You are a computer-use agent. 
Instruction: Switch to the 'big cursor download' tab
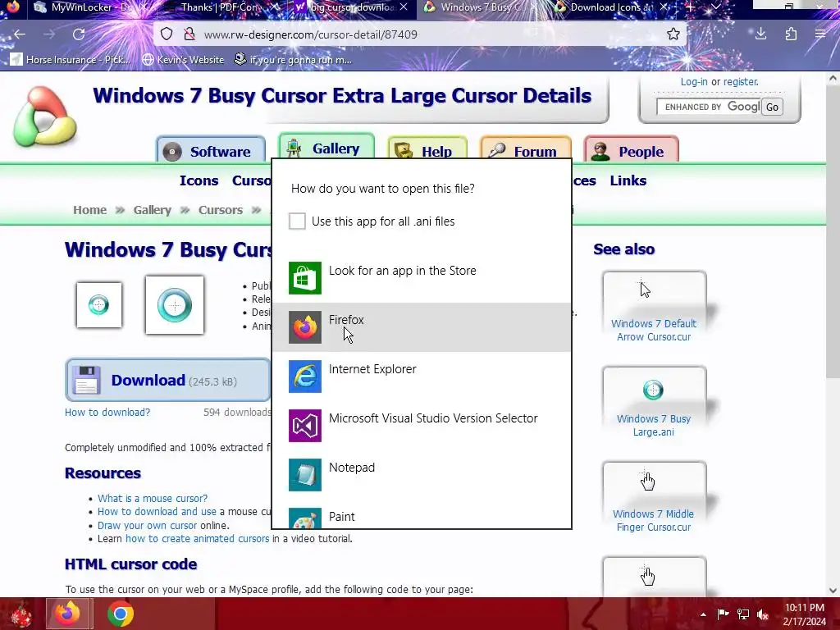(351, 7)
